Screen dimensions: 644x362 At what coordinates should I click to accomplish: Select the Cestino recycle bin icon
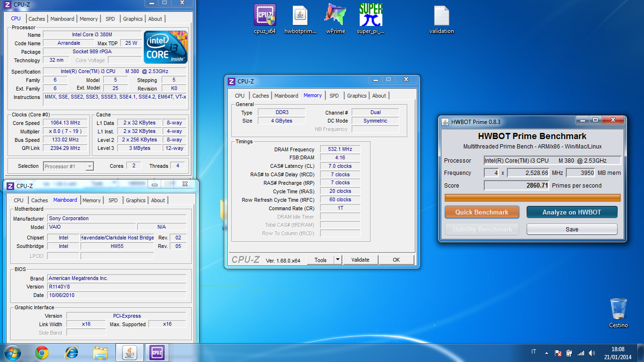click(618, 313)
